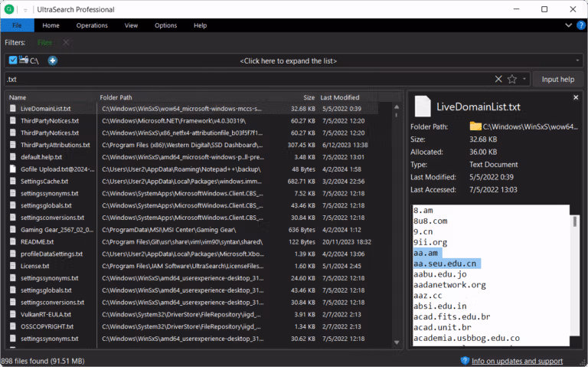Click file icon of README.txt

pos(13,241)
